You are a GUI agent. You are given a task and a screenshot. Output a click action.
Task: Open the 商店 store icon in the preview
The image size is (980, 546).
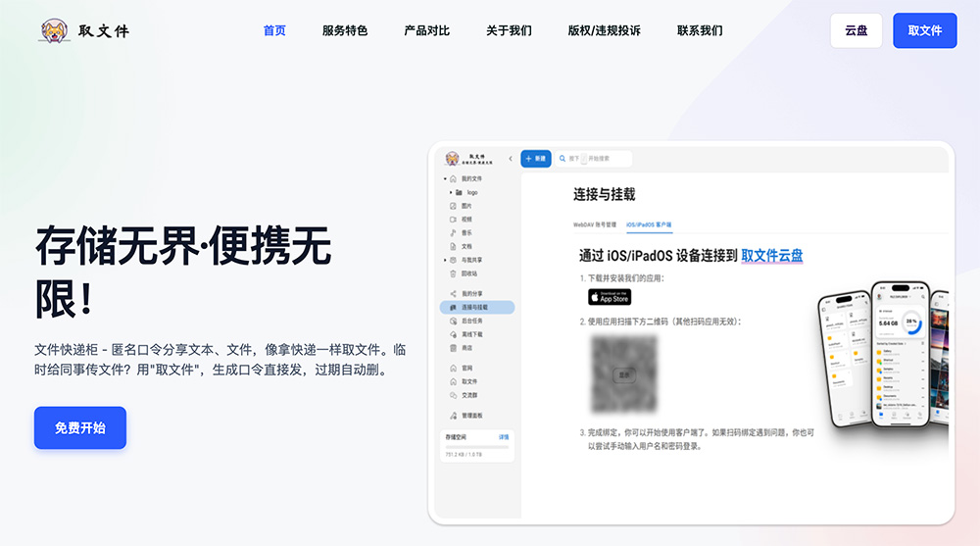click(453, 348)
